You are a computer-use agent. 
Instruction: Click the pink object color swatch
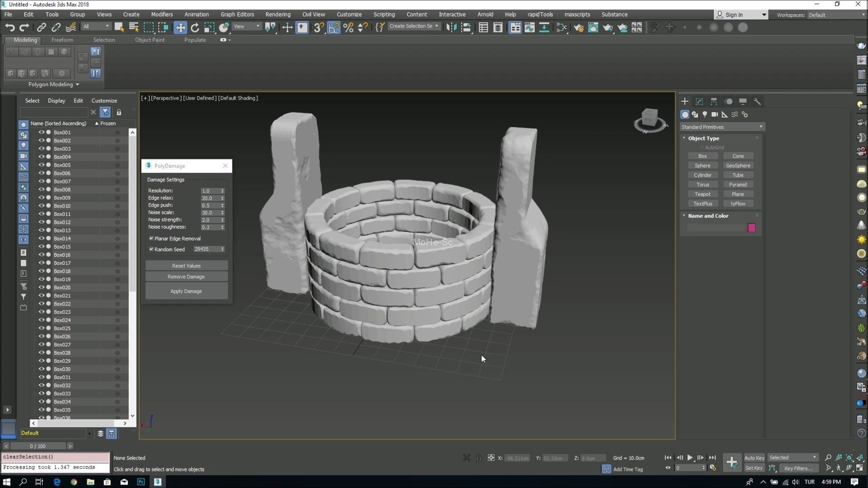click(x=751, y=228)
